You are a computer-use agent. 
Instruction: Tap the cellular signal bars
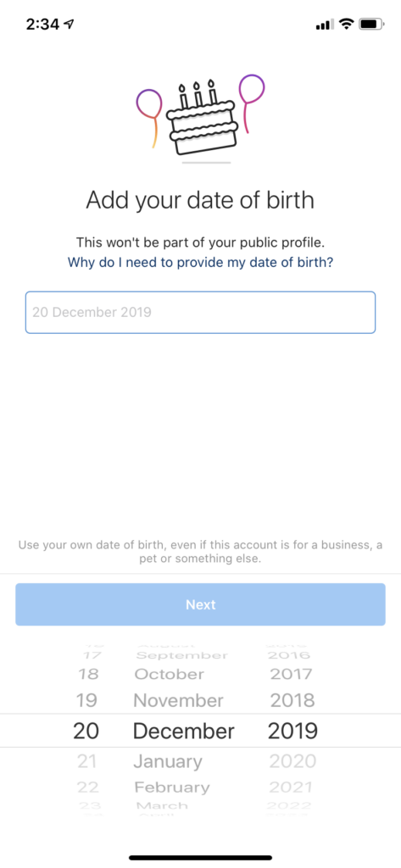point(325,25)
